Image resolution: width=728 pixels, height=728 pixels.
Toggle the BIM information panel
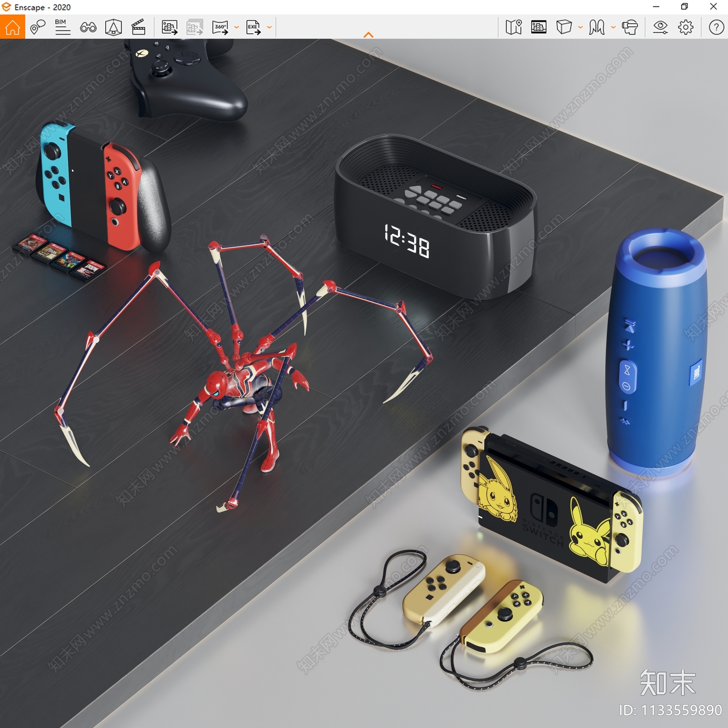point(62,27)
